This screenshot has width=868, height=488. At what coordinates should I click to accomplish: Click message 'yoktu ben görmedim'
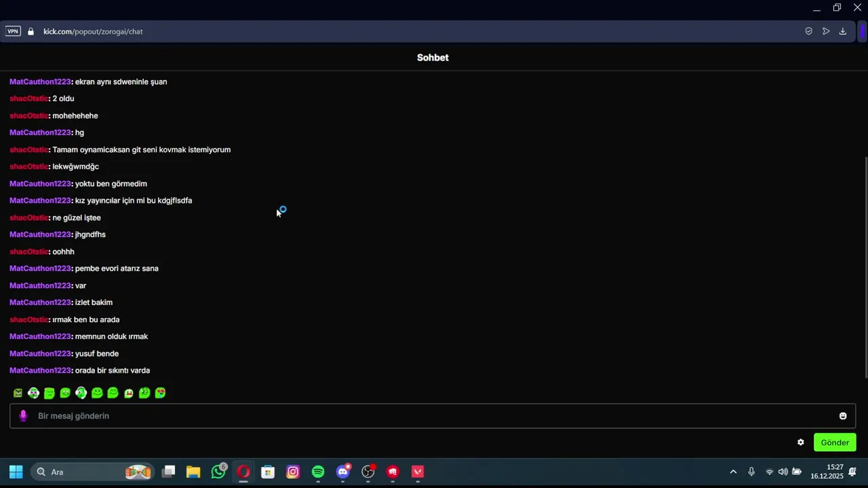point(111,184)
